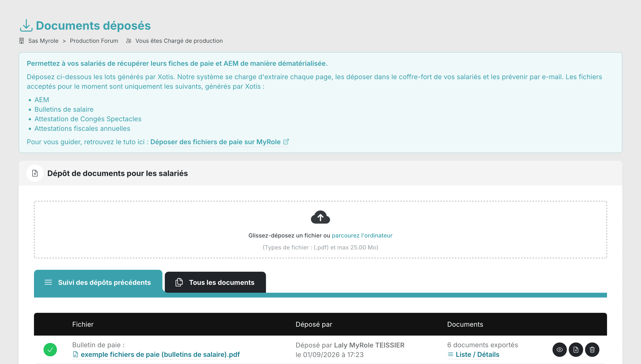Click 'AEM' list item
This screenshot has width=641, height=364.
(x=42, y=100)
